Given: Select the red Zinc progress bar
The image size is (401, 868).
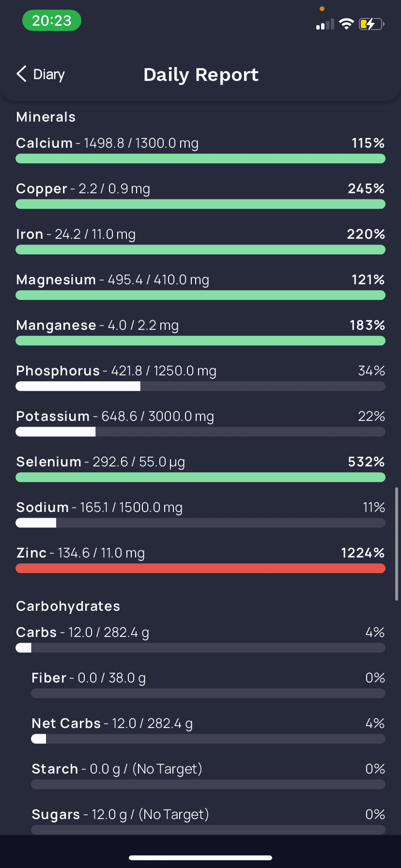Looking at the screenshot, I should pos(200,568).
